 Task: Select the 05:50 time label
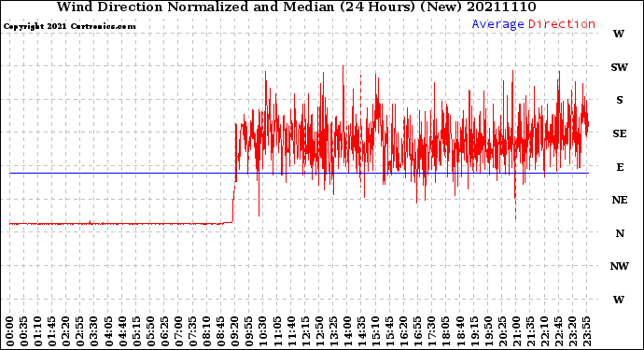tap(150, 331)
